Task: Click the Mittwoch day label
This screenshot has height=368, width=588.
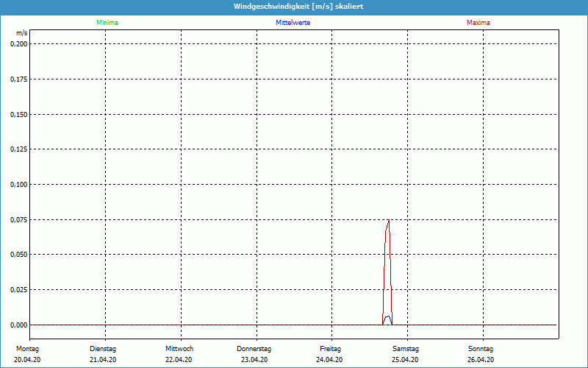Action: [x=179, y=348]
